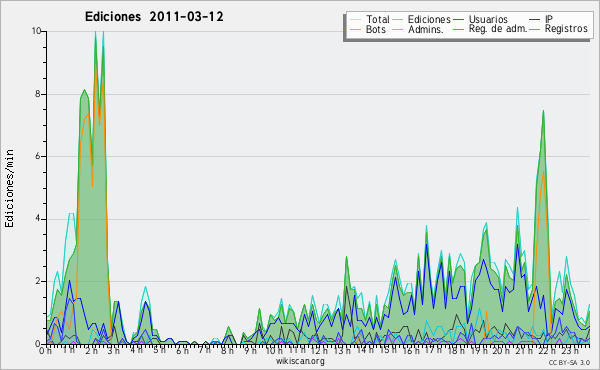
Task: Click the 'CC BY-SA 3.0' license text
Action: pyautogui.click(x=569, y=362)
